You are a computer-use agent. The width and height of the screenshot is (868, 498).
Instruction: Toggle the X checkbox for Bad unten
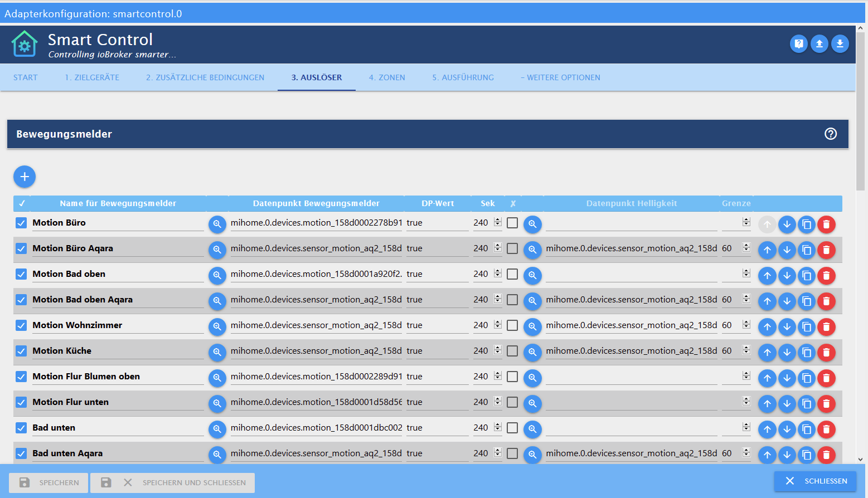pos(512,428)
